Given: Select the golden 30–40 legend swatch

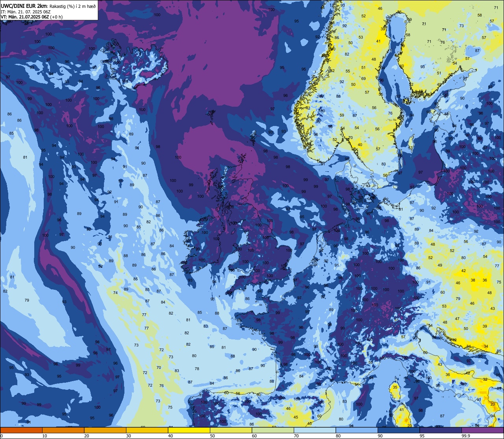Looking at the screenshot, I should (x=147, y=430).
